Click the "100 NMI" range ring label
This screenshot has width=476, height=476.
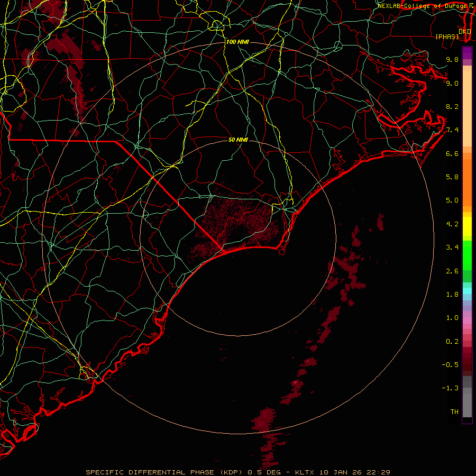tap(237, 42)
